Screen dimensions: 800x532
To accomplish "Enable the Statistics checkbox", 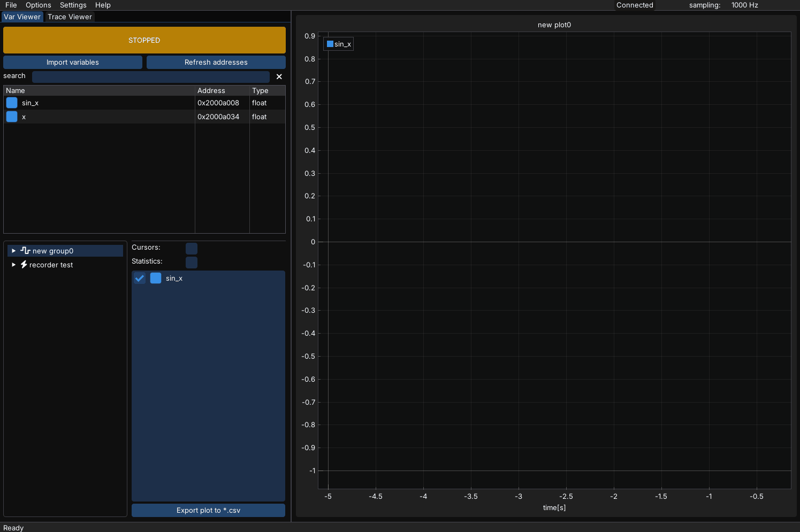I will click(192, 262).
